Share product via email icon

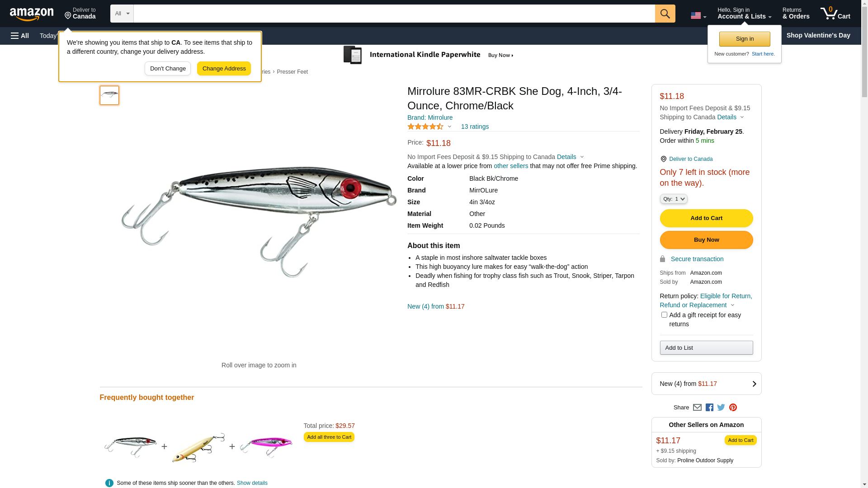click(697, 408)
